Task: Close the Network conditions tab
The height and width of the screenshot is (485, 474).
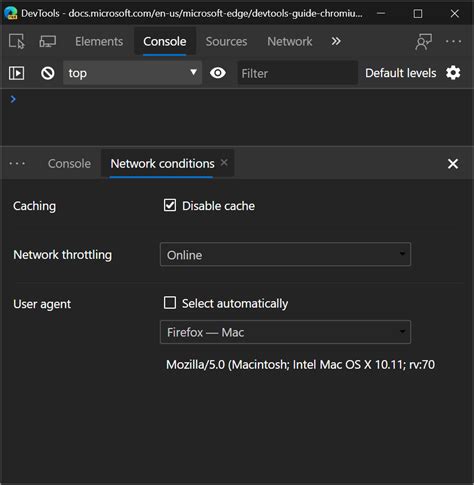Action: 224,163
